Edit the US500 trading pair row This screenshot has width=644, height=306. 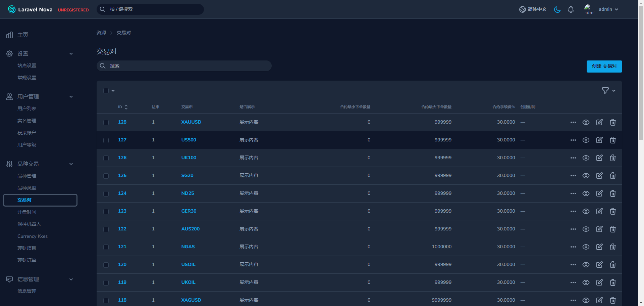(599, 140)
